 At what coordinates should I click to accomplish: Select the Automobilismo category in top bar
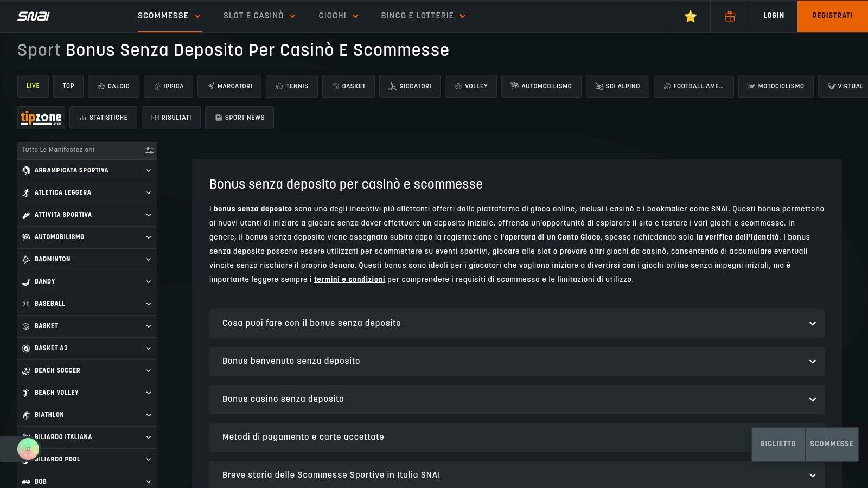pos(541,86)
